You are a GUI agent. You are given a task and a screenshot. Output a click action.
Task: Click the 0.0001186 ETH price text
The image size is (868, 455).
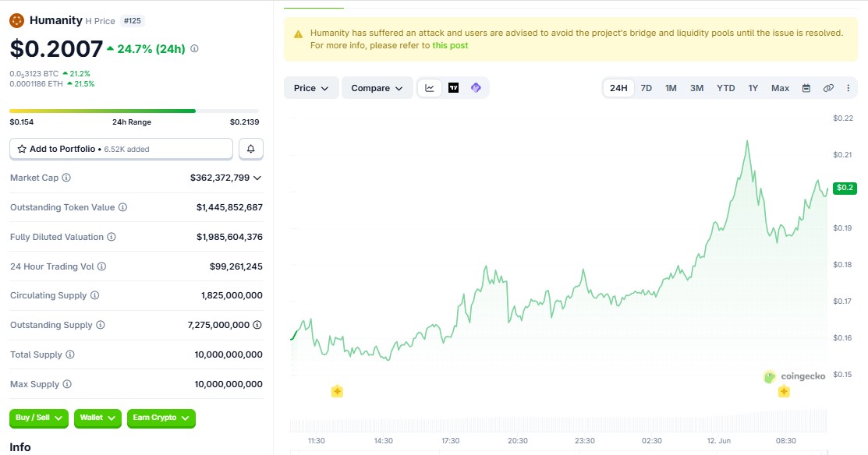[x=36, y=84]
